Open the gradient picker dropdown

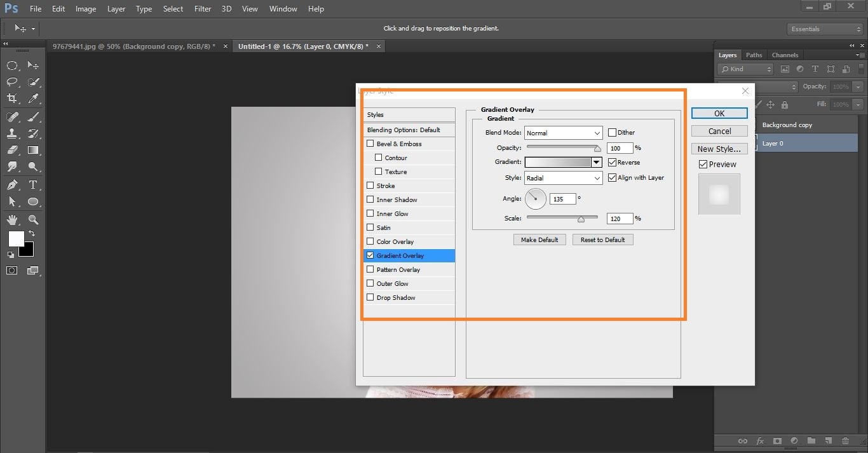pos(595,162)
